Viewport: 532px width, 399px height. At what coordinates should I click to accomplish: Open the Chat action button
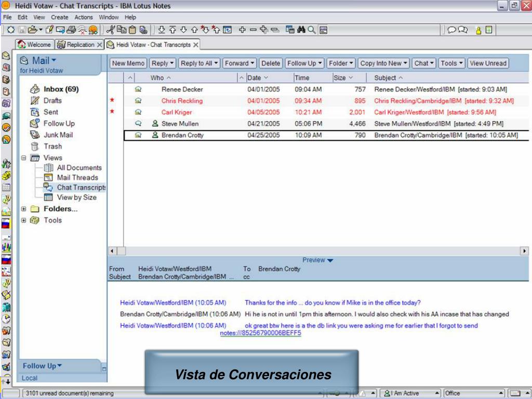(x=423, y=63)
